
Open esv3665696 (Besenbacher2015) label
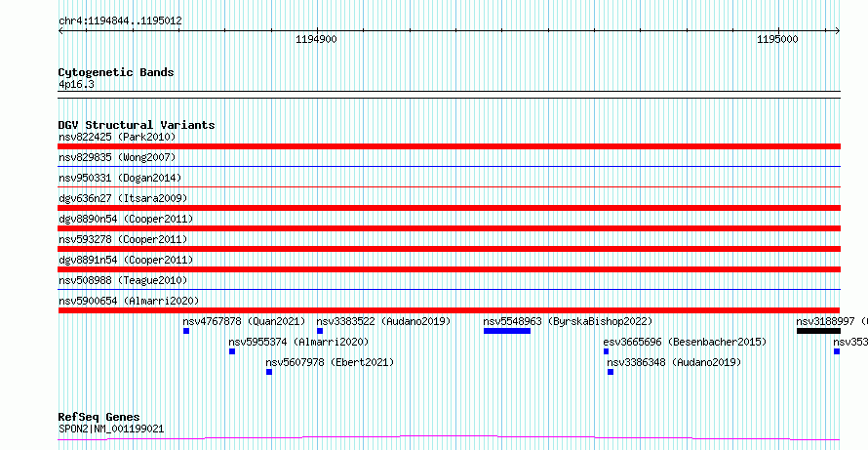tap(685, 342)
